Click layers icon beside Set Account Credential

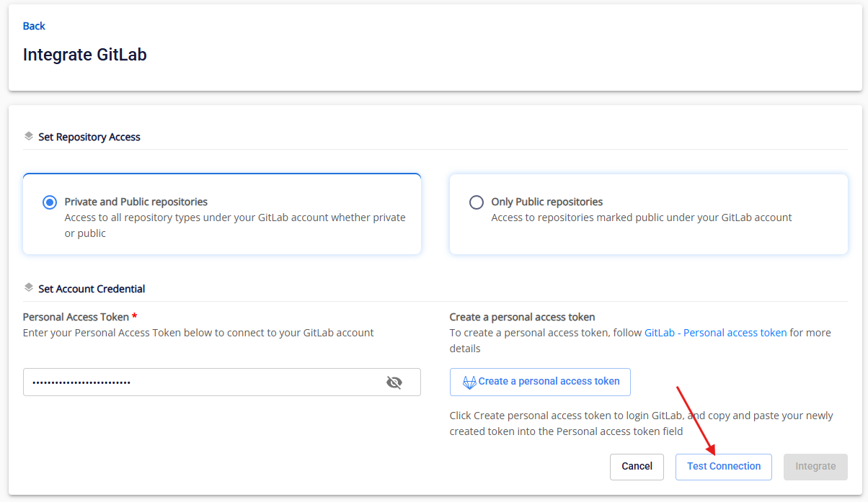point(29,288)
